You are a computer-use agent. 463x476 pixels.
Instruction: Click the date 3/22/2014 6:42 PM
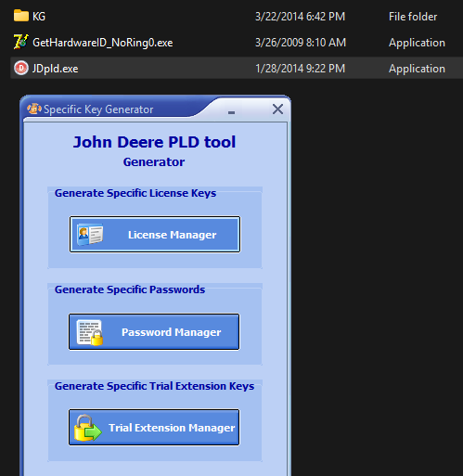pyautogui.click(x=300, y=17)
